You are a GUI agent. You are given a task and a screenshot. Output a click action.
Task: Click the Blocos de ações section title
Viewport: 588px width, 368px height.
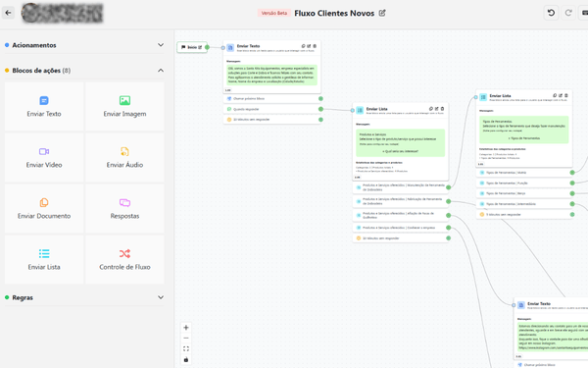[36, 71]
